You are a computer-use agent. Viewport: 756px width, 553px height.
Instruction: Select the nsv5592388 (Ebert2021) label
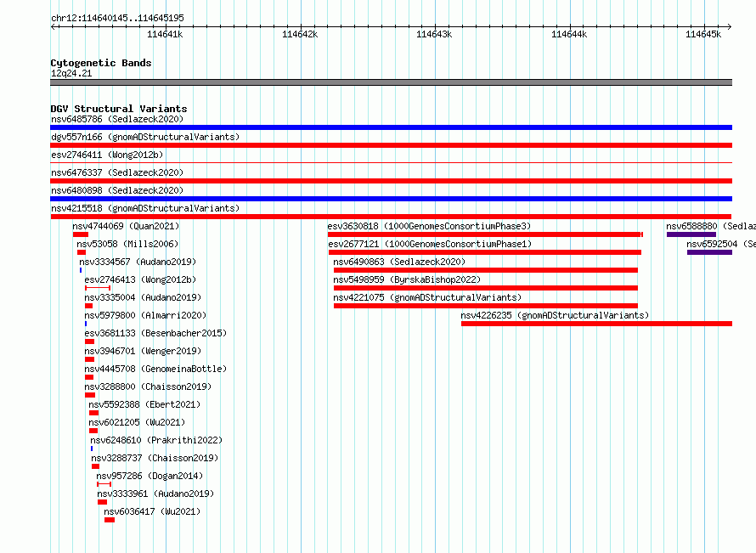144,404
